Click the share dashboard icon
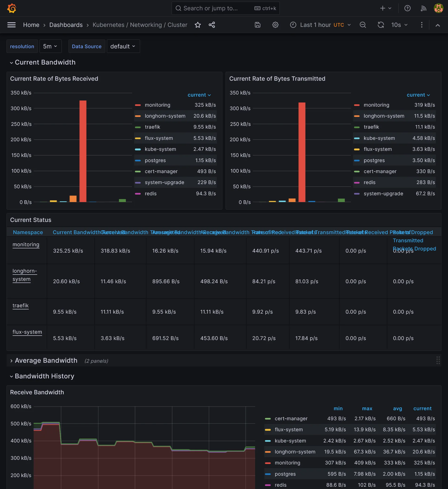This screenshot has width=448, height=489. click(212, 25)
